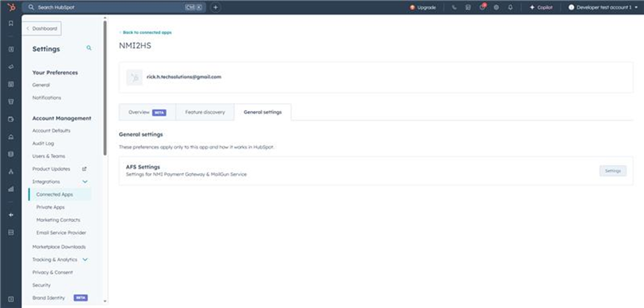This screenshot has width=644, height=308.
Task: Open the Automation workflow icon
Action: point(11,171)
